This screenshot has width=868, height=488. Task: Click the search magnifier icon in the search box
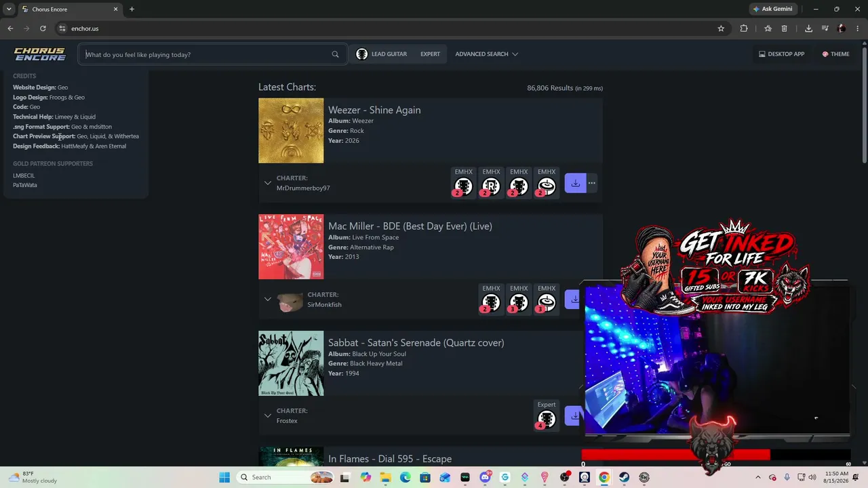(x=335, y=54)
